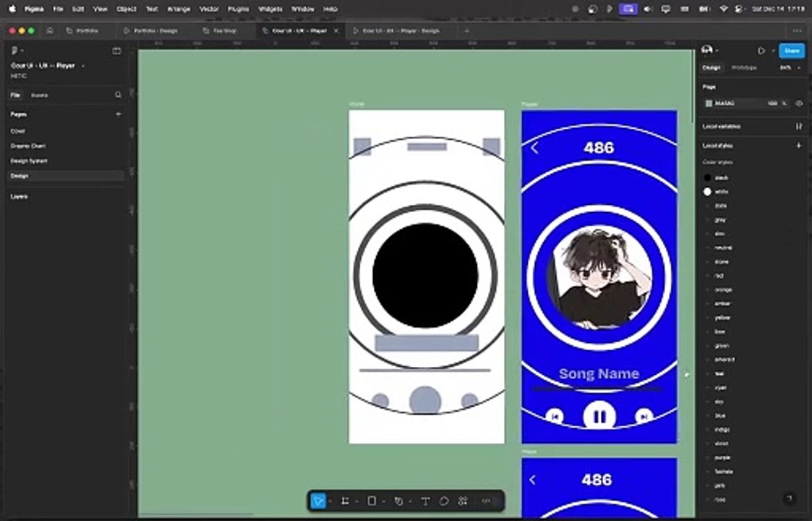Select the Design page
Viewport: 812px width, 521px height.
66,176
